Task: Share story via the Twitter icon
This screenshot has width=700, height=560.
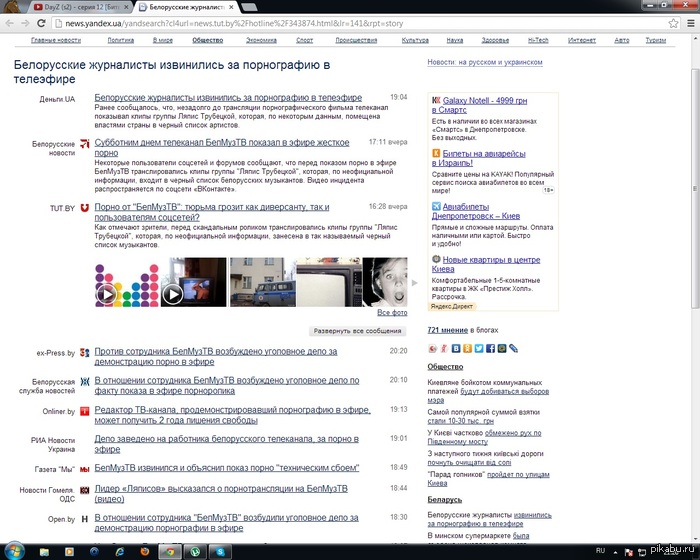Action: coord(479,348)
